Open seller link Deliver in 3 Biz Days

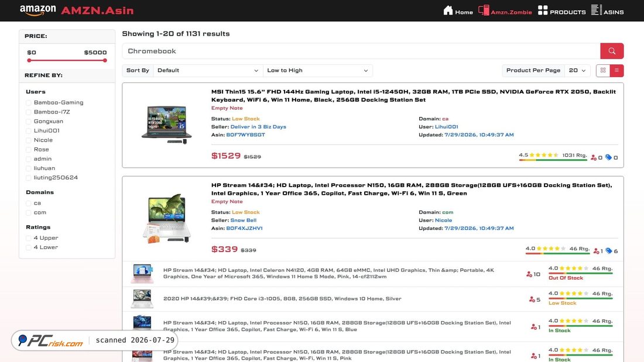(258, 127)
